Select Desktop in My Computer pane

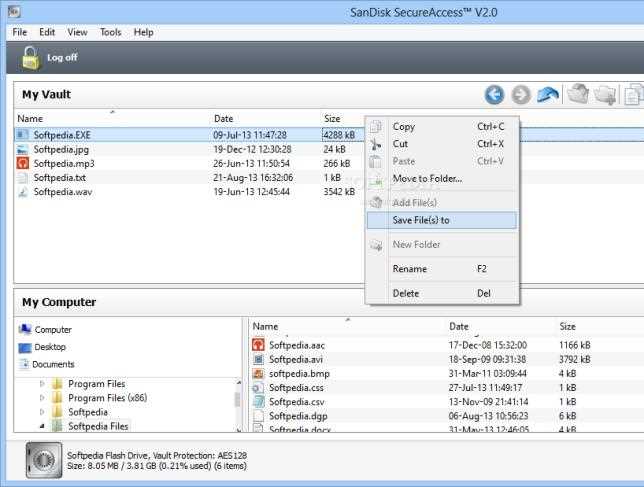coord(50,347)
